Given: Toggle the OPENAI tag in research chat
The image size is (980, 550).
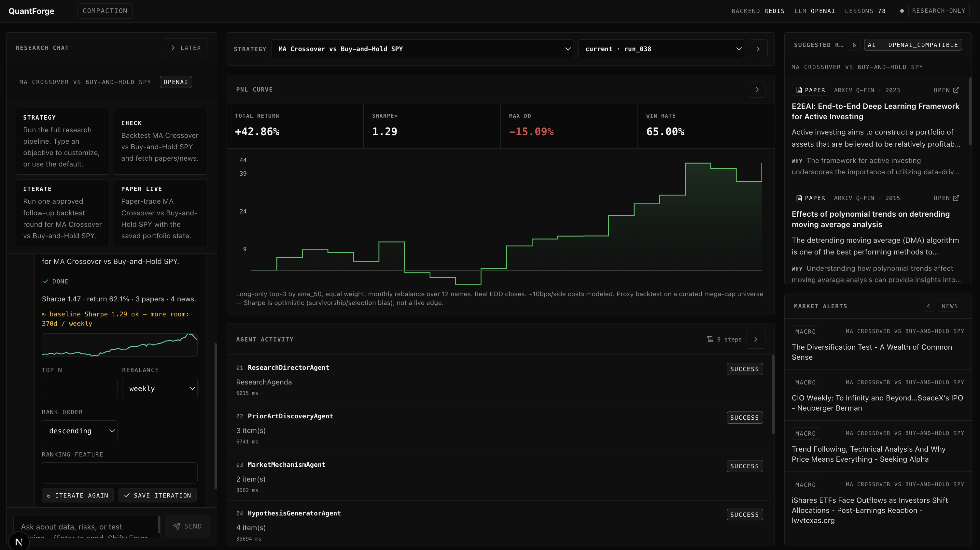Looking at the screenshot, I should [x=176, y=82].
